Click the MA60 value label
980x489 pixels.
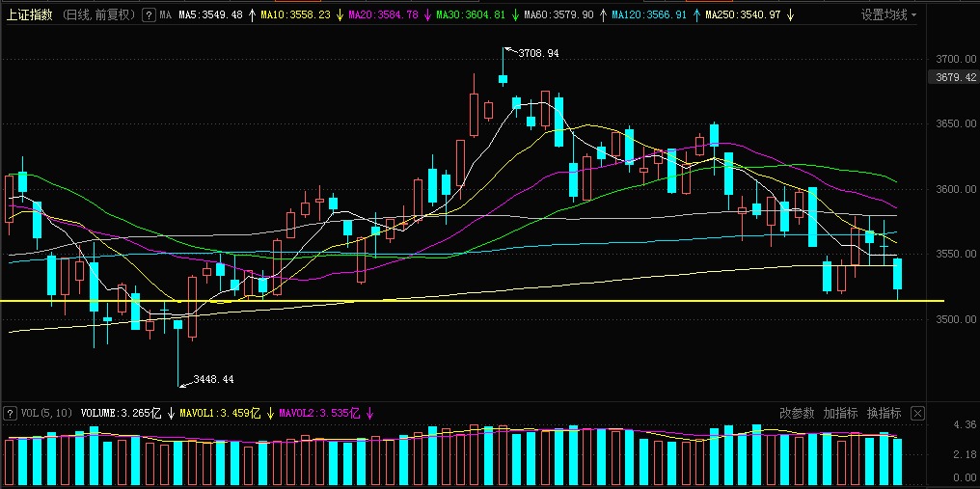coord(558,15)
